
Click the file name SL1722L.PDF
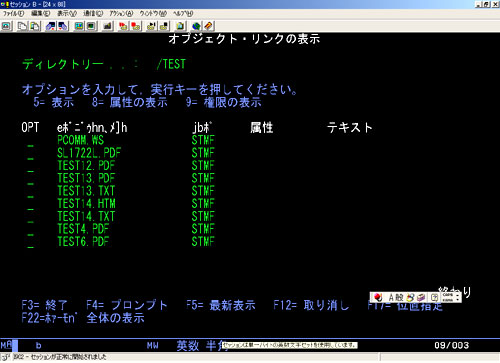click(x=89, y=153)
